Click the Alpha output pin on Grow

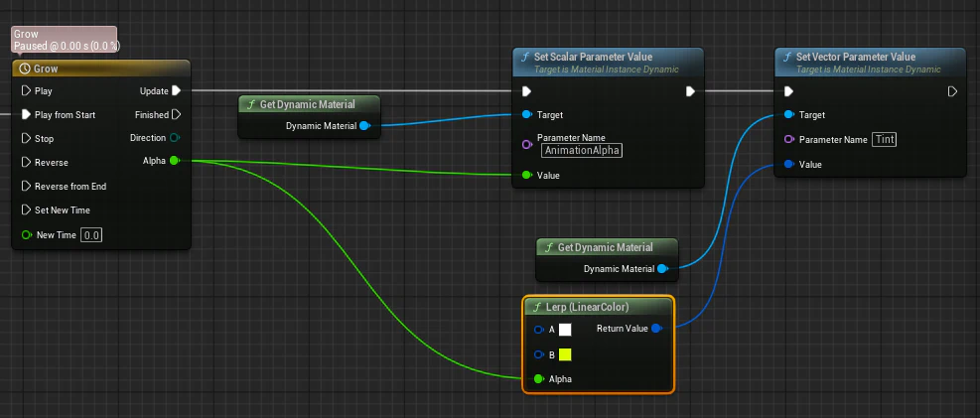click(175, 161)
